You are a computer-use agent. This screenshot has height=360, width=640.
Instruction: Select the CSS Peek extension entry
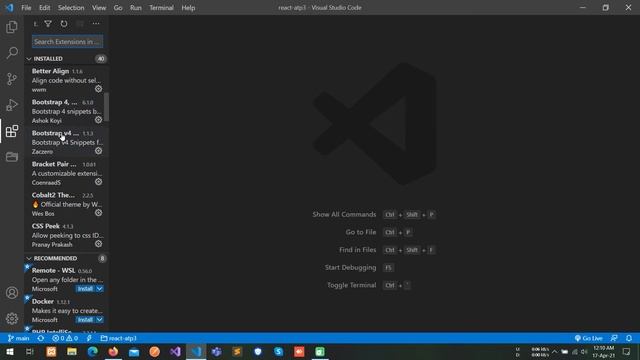tap(67, 235)
